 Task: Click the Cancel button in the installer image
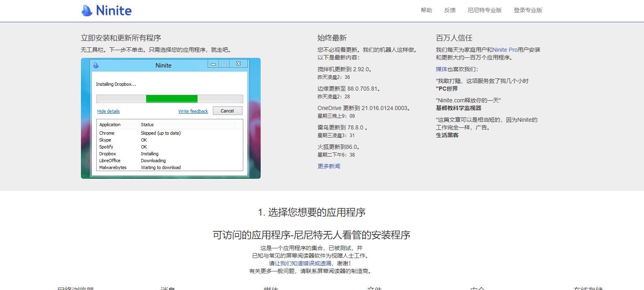coord(227,111)
